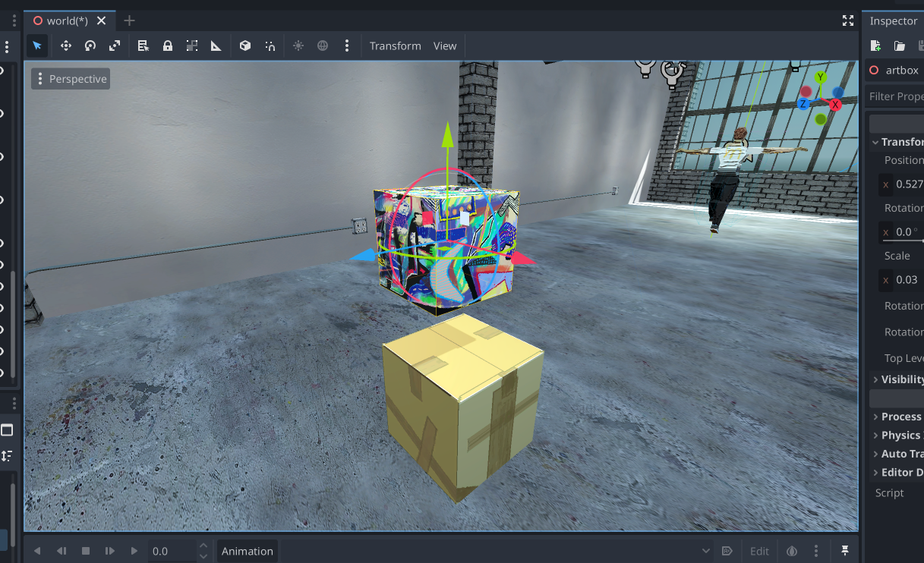This screenshot has width=924, height=563.
Task: Lock the selected node
Action: coord(168,46)
